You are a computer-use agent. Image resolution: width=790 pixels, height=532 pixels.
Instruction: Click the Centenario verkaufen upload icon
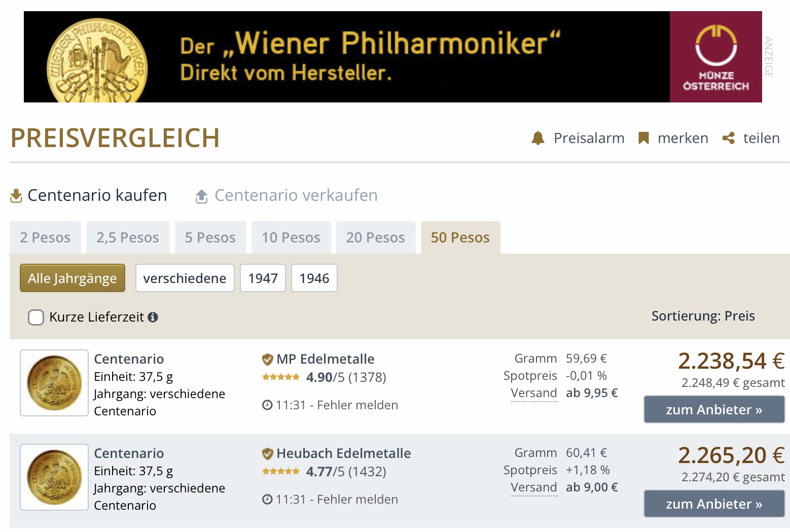click(202, 196)
